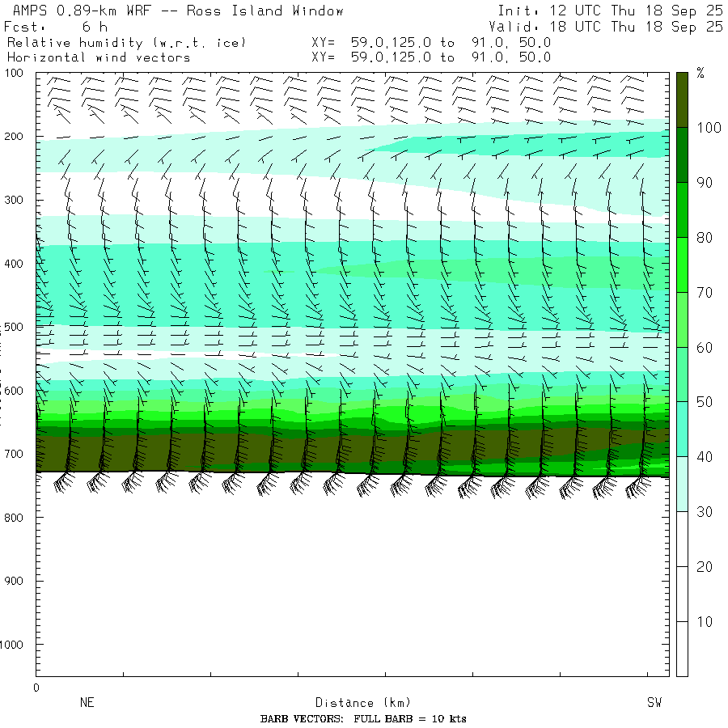Click the 300 pressure level axis label
Viewport: 728px width, 728px height.
[x=14, y=200]
